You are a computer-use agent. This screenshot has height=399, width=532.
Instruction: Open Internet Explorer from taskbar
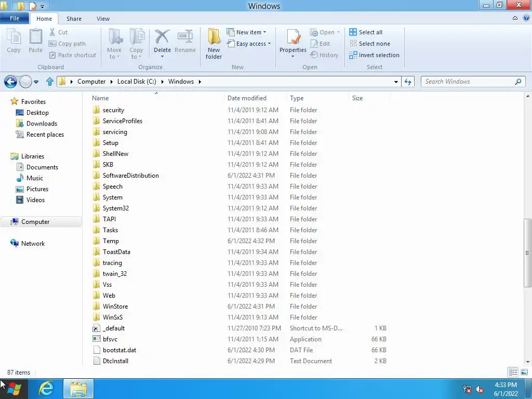(x=46, y=389)
